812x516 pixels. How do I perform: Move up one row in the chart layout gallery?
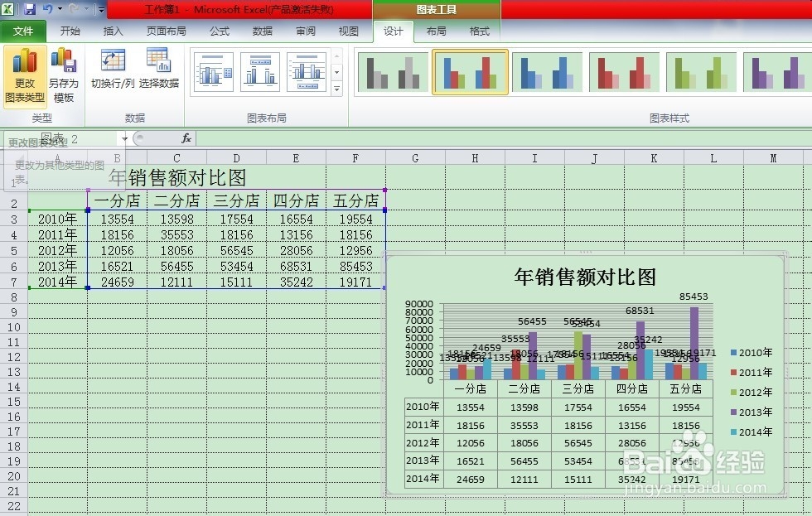tap(337, 55)
